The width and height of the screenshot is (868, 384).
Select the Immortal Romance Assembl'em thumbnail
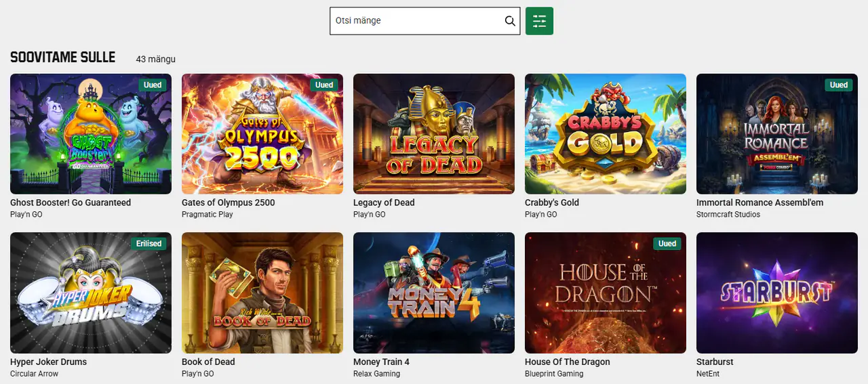pyautogui.click(x=777, y=134)
